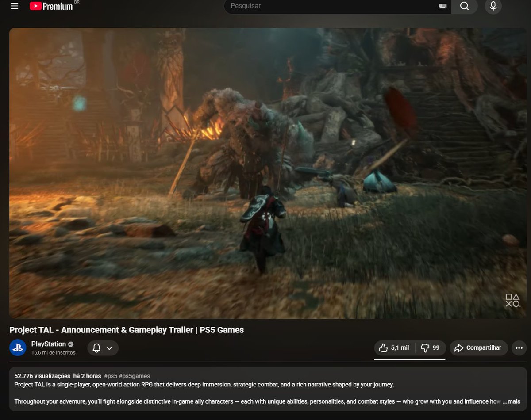531x420 pixels.
Task: Click the 16,6 mi de inscritos text
Action: [54, 353]
